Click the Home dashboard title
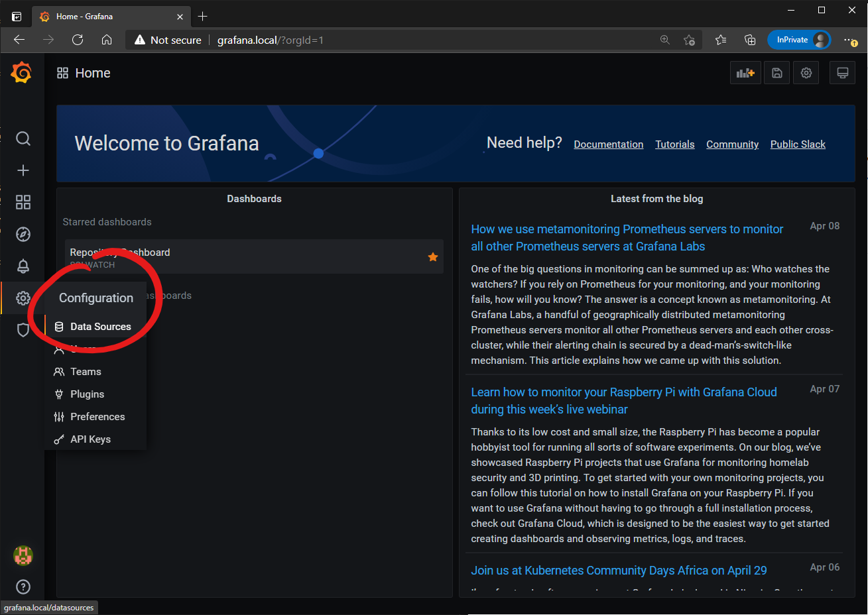This screenshot has height=615, width=868. [x=93, y=73]
